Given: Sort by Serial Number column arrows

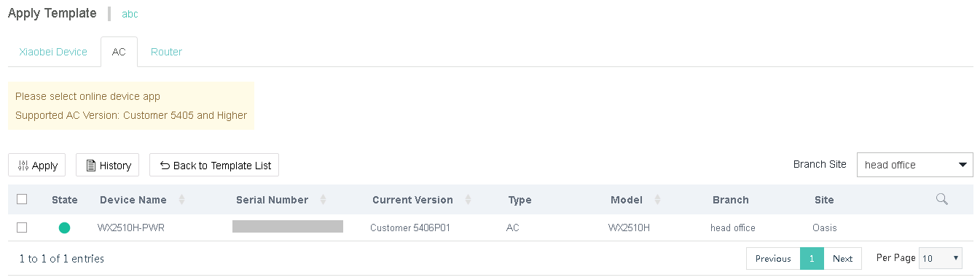Looking at the screenshot, I should pyautogui.click(x=323, y=200).
